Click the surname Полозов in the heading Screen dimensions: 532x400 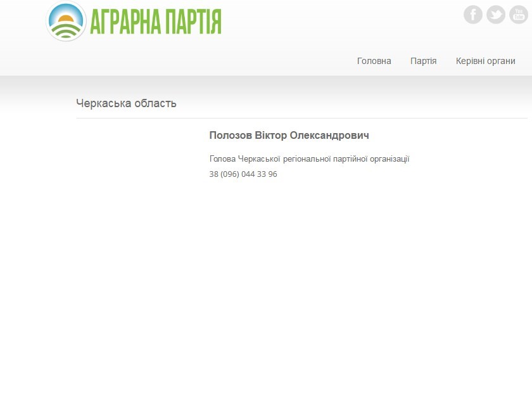(x=231, y=136)
